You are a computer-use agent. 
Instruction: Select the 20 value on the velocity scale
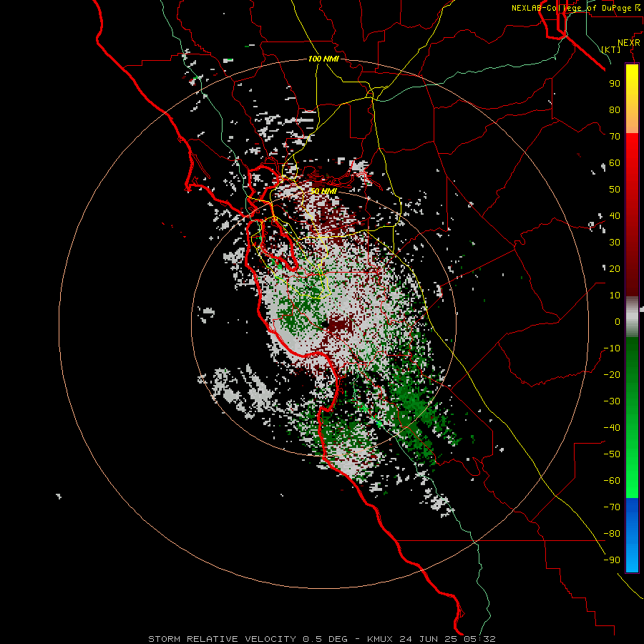tap(615, 268)
